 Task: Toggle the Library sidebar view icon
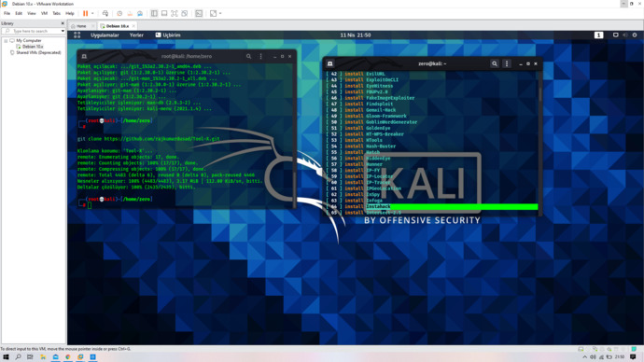(x=154, y=14)
